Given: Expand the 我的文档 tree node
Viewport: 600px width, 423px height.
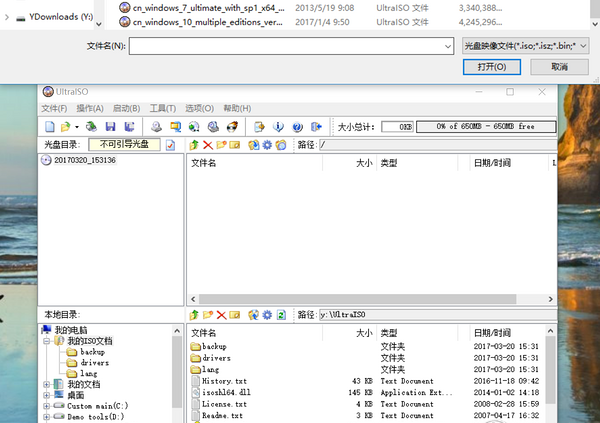Looking at the screenshot, I should tap(47, 384).
